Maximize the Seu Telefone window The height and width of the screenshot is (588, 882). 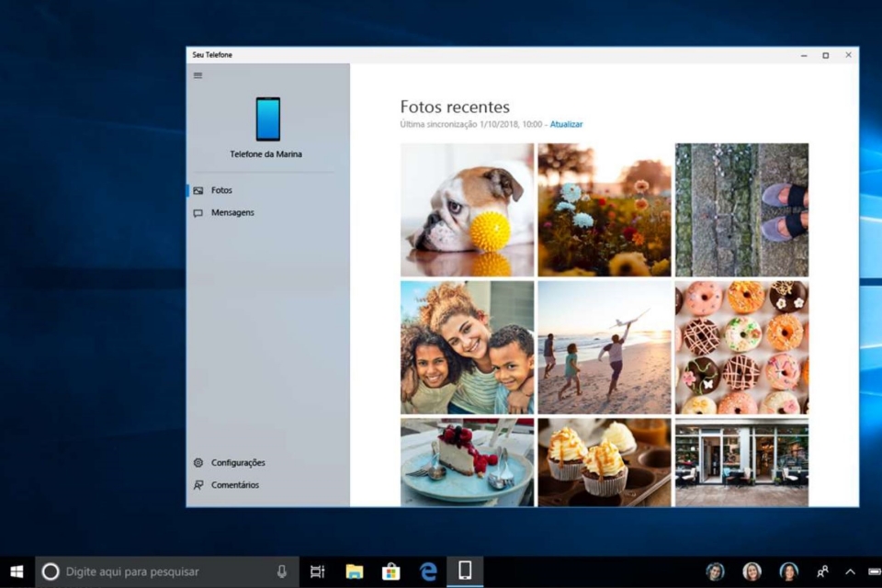tap(826, 55)
